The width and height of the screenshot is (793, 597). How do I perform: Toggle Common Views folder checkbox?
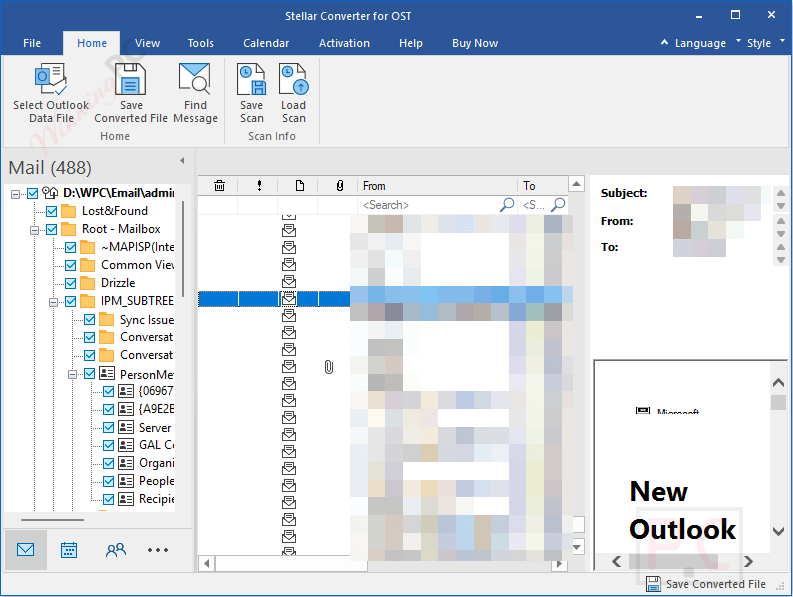point(71,265)
